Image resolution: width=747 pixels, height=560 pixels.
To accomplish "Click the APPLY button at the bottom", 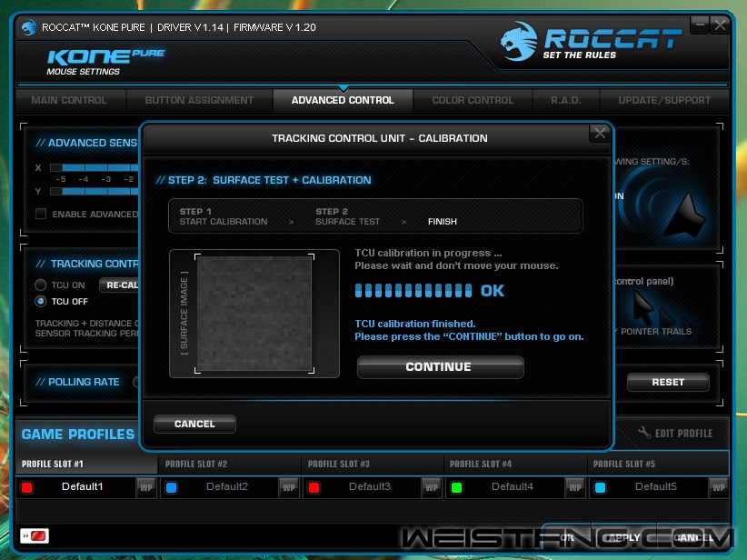I will (x=624, y=537).
